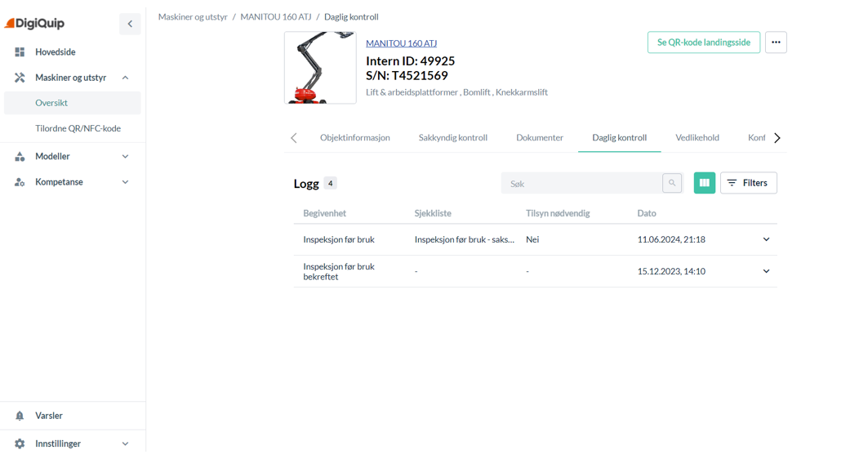
Task: Expand the 15.12.2023 log row
Action: click(x=767, y=271)
